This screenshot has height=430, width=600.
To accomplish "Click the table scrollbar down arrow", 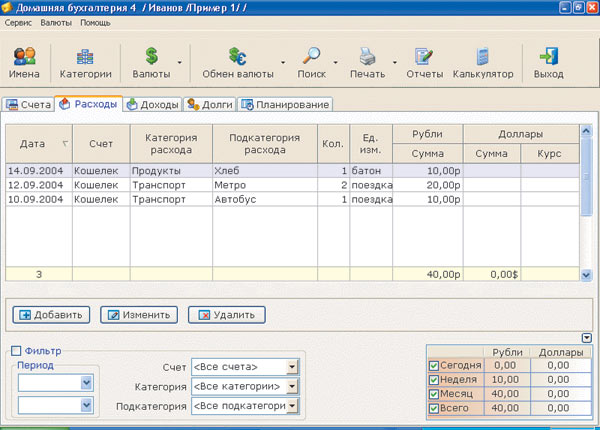I will coord(586,275).
